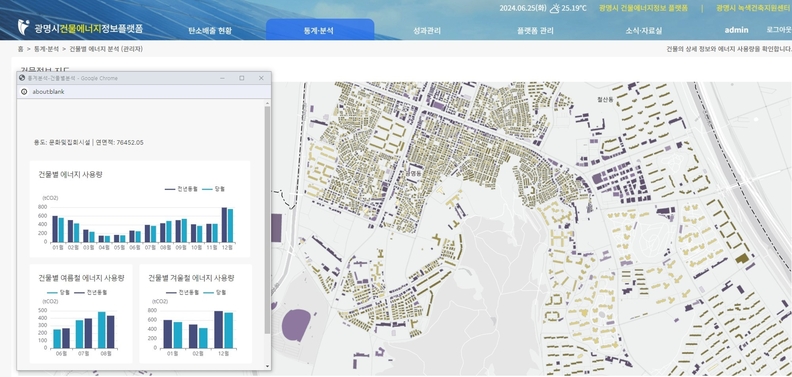The height and width of the screenshot is (377, 792).
Task: Toggle 전년동월 legend in 겨울철 에너지 사용량 chart
Action: (178, 293)
